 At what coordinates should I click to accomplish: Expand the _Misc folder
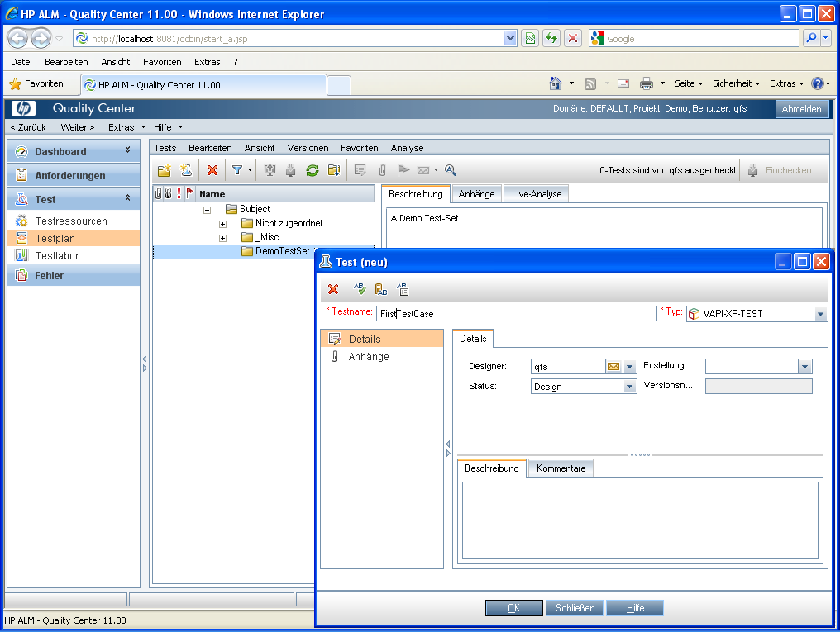pyautogui.click(x=223, y=238)
